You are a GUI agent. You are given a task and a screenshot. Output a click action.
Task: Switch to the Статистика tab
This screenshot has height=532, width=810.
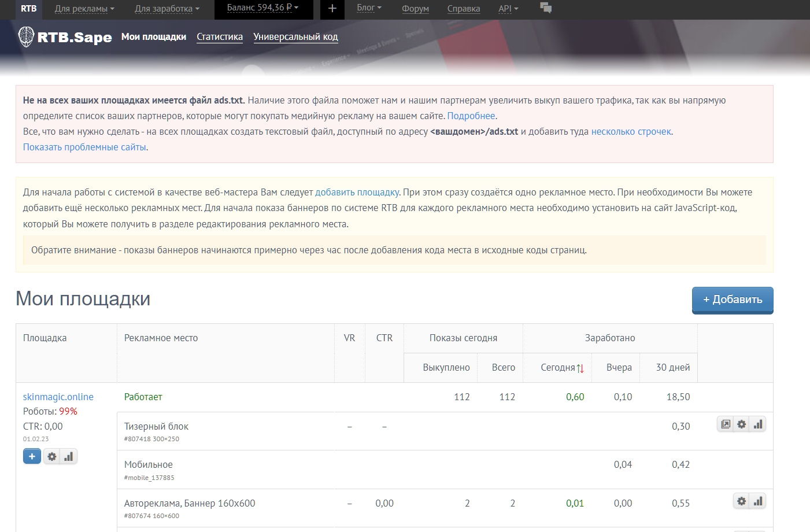(220, 37)
